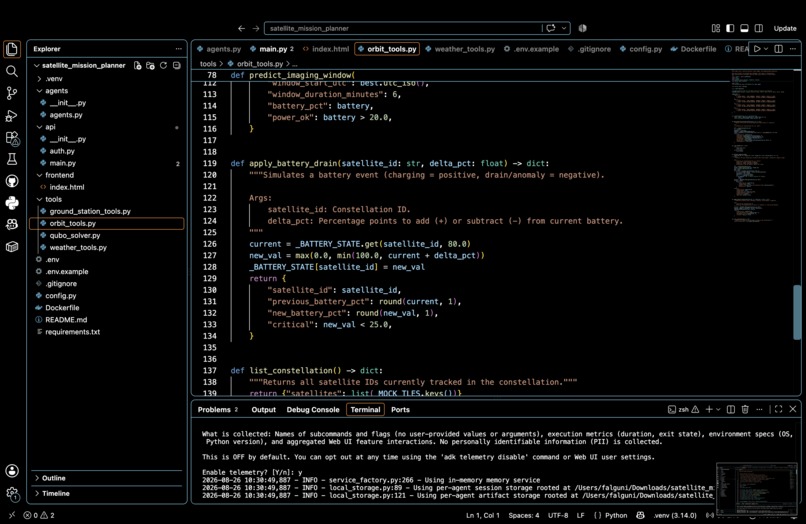Switch to the Dockerfile editor tab
Viewport: 806px width, 524px height.
693,49
